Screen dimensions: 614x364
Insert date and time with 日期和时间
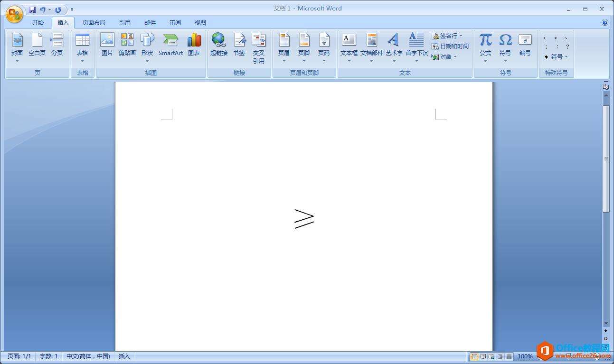click(x=450, y=47)
